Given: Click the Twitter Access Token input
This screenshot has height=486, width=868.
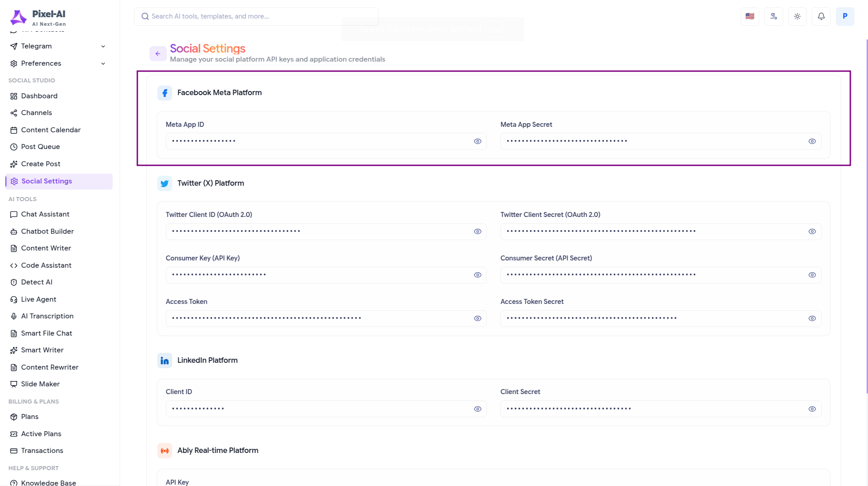Looking at the screenshot, I should (x=326, y=318).
